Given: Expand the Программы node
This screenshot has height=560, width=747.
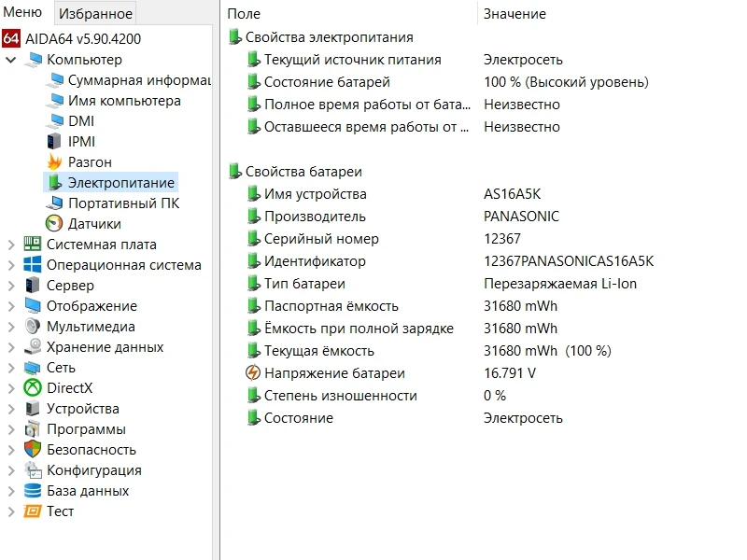Looking at the screenshot, I should [x=11, y=428].
